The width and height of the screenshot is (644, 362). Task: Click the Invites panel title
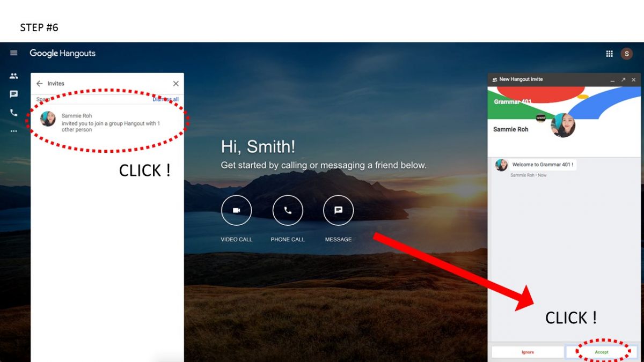[56, 84]
